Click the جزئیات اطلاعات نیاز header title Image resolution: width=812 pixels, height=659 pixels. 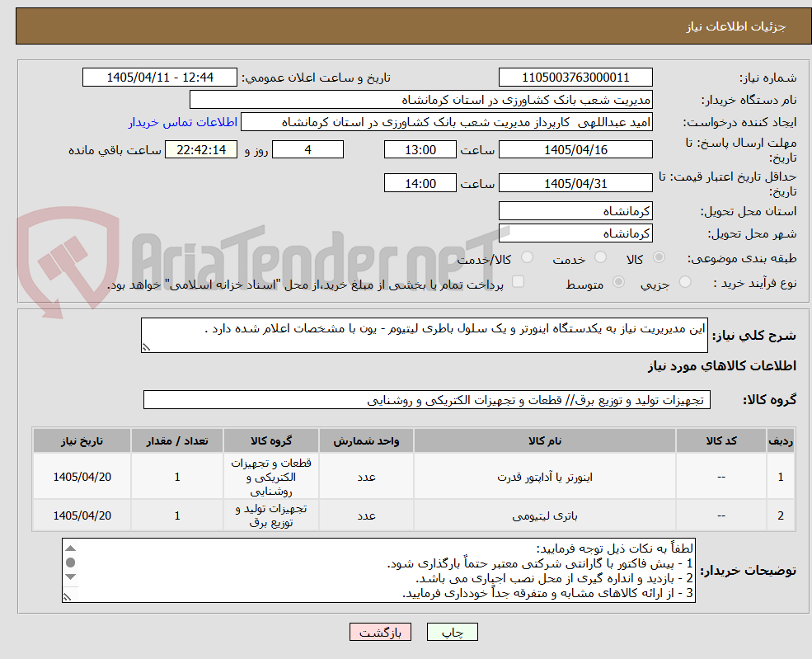click(736, 26)
